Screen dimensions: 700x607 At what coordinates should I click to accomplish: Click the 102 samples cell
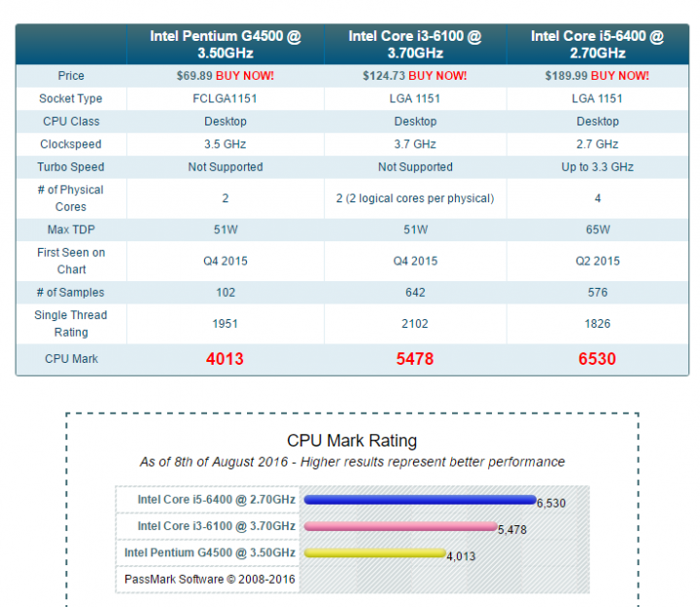(226, 293)
